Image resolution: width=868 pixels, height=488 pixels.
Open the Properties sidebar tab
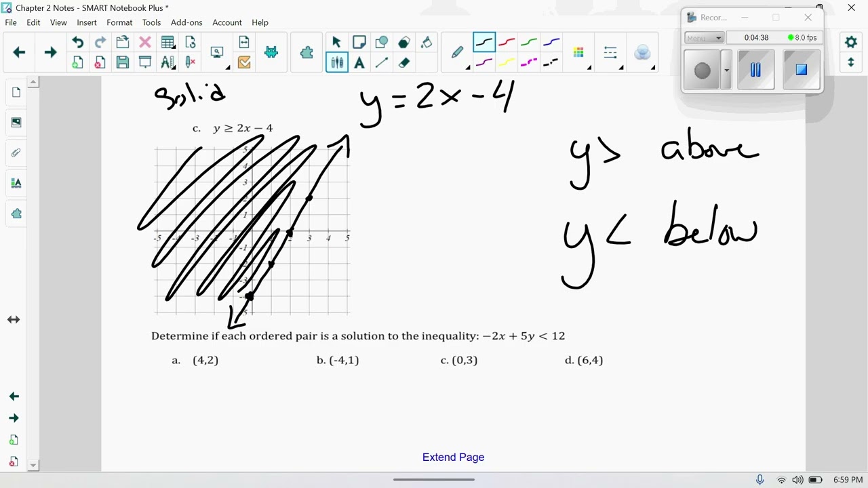pos(16,183)
